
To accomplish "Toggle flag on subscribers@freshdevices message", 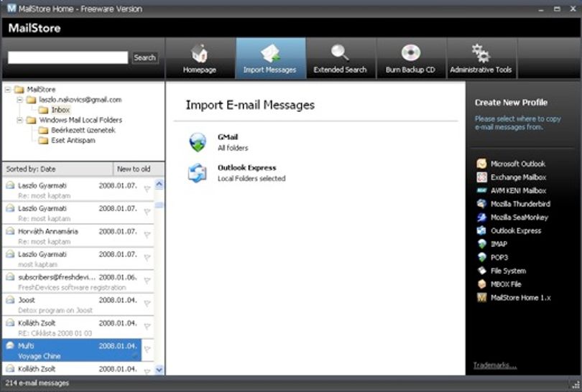I will pos(147,281).
